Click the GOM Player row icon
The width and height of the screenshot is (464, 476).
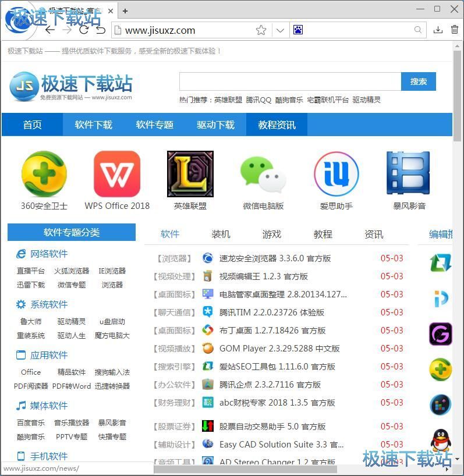point(208,348)
